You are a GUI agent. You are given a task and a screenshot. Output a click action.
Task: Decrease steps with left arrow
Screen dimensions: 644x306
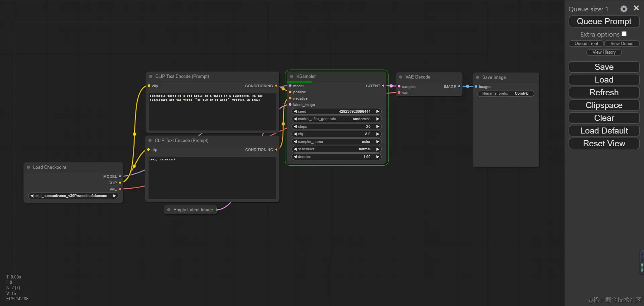(x=295, y=126)
